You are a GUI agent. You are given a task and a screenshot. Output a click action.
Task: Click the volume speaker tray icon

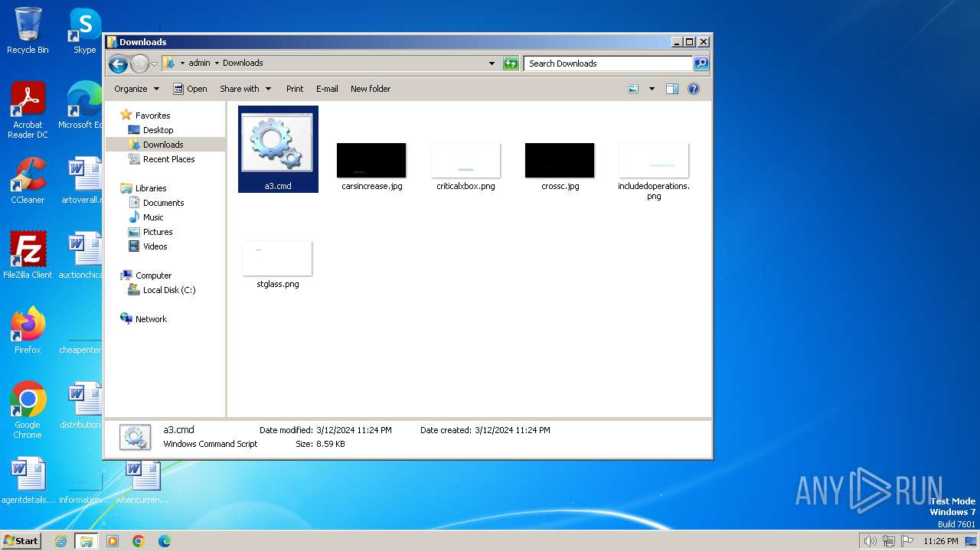[870, 541]
